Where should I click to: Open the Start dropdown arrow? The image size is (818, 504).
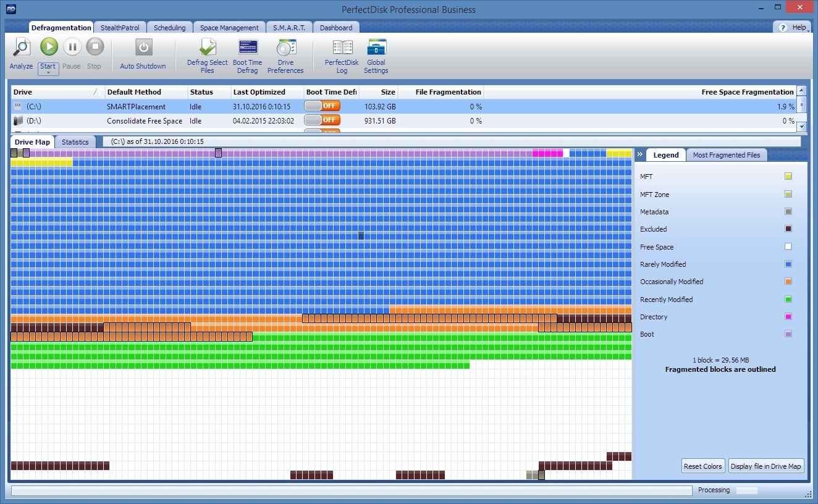click(x=48, y=72)
